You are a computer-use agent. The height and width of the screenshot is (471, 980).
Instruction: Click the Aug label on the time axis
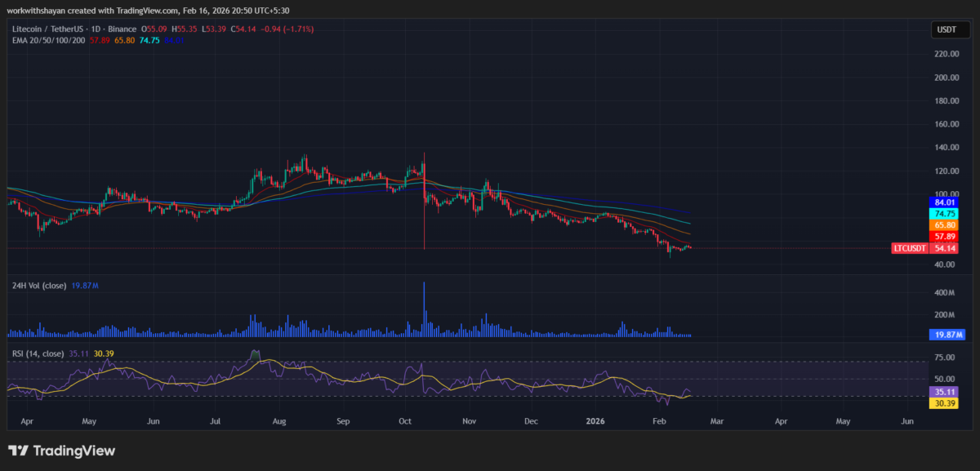coord(279,423)
